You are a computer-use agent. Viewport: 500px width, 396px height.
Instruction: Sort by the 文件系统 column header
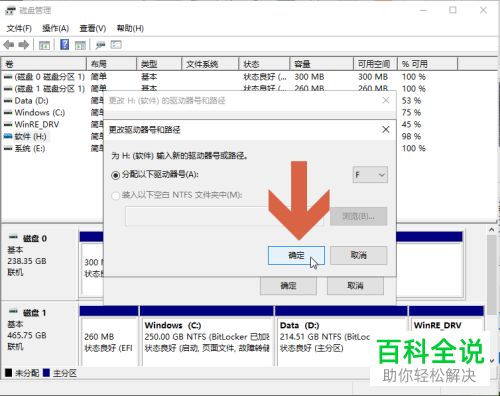point(210,64)
